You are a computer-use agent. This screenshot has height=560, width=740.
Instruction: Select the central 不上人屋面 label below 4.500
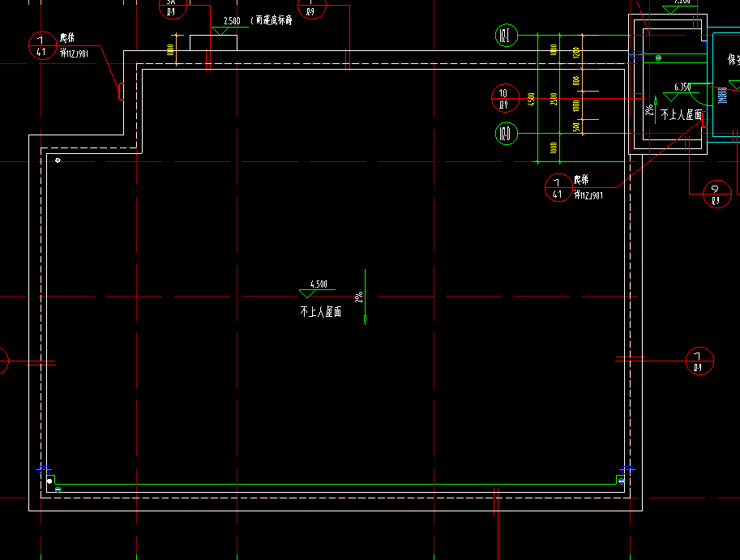(x=320, y=312)
